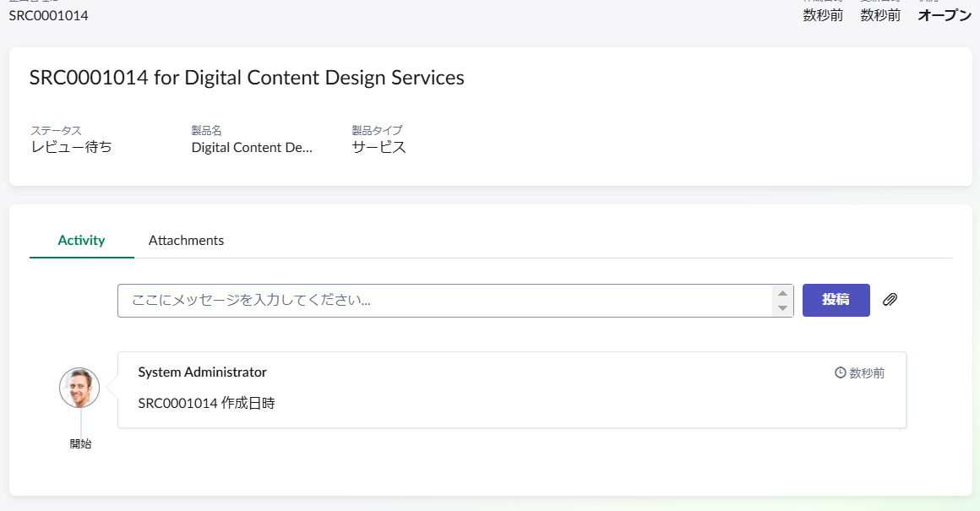The height and width of the screenshot is (511, 980).
Task: Click System Administrator's avatar photo
Action: 79,388
